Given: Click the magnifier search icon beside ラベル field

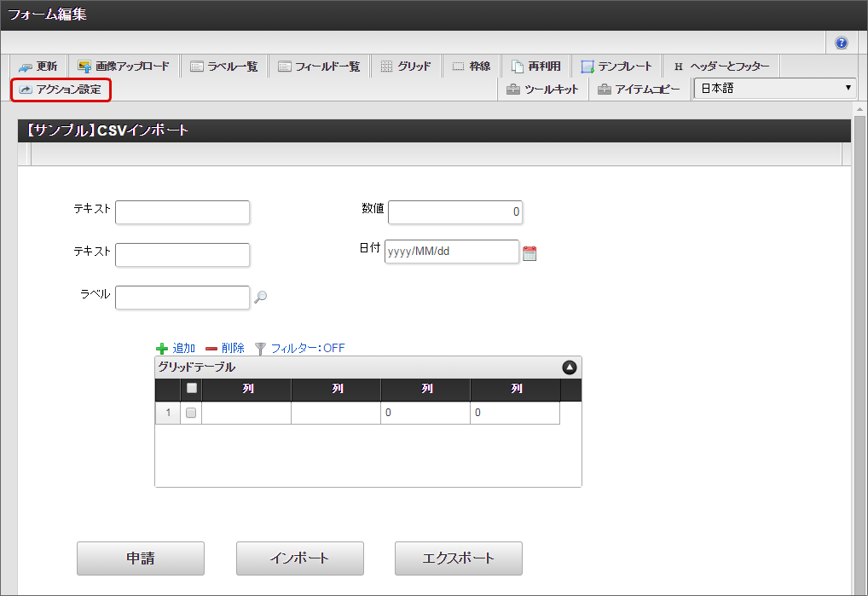Looking at the screenshot, I should [261, 297].
